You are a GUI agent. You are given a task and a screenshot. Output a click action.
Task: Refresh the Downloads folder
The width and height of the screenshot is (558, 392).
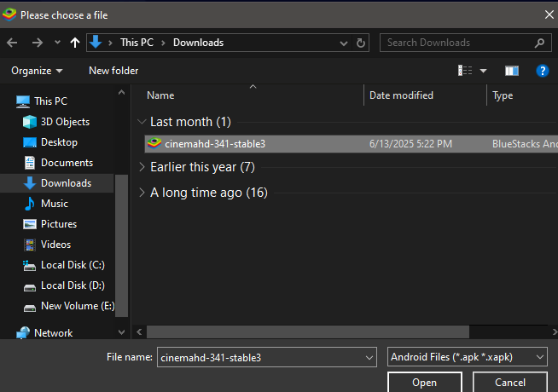(x=361, y=43)
